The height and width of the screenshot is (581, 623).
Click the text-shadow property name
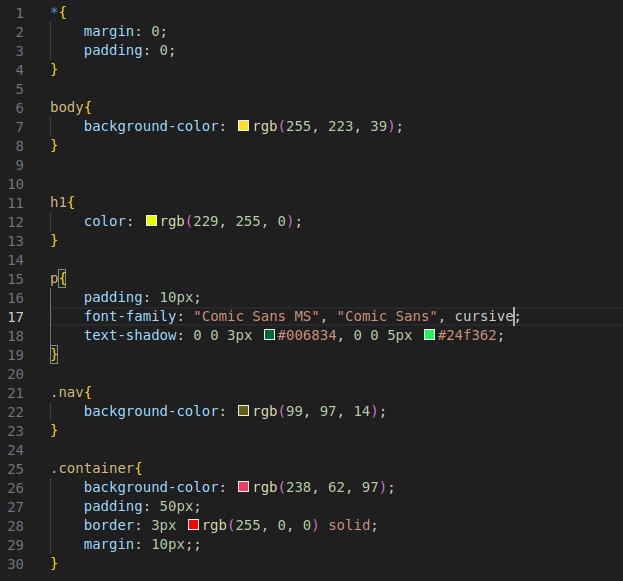[130, 335]
